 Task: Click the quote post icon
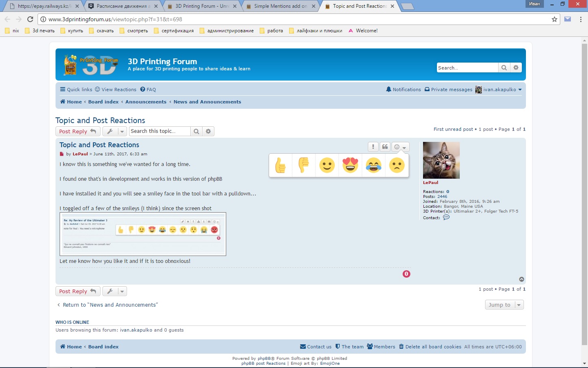[385, 147]
